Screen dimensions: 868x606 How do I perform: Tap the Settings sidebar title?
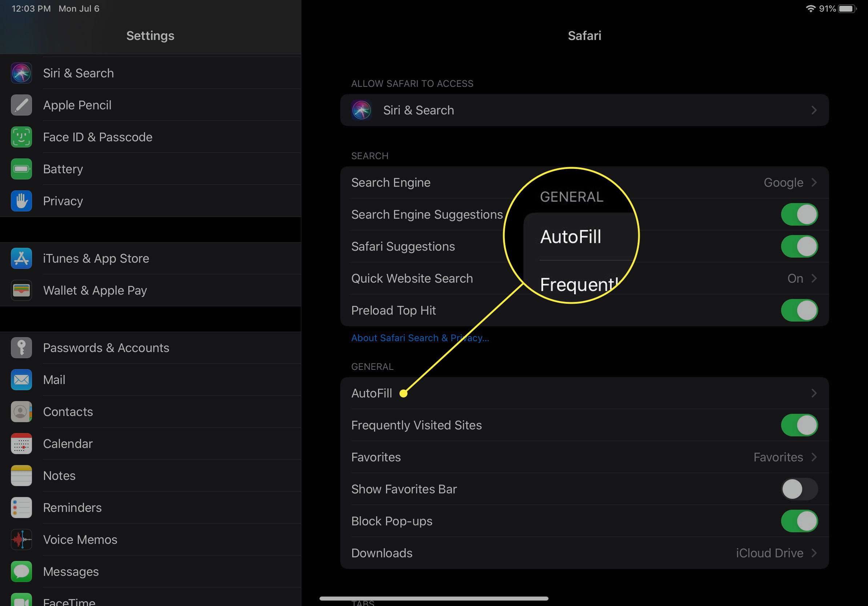pyautogui.click(x=150, y=36)
